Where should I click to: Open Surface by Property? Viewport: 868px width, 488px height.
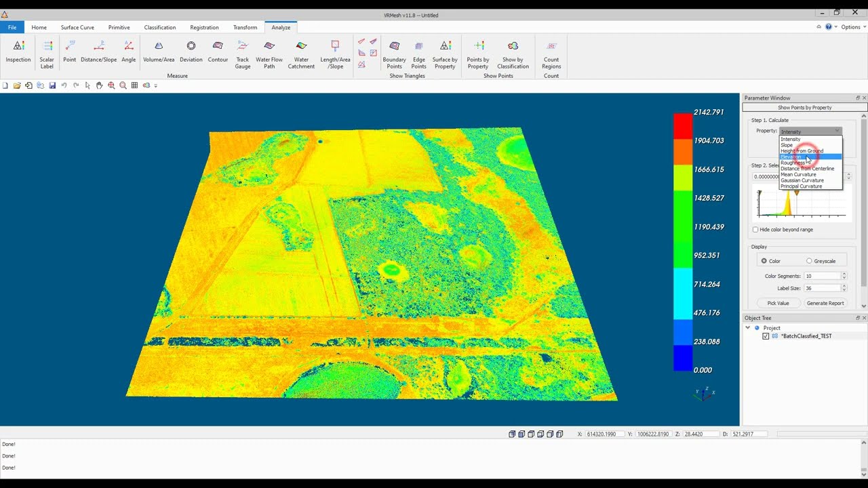tap(445, 54)
